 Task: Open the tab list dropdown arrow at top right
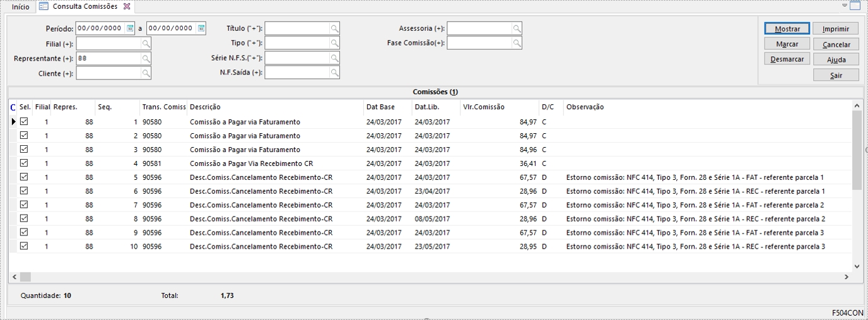click(845, 5)
